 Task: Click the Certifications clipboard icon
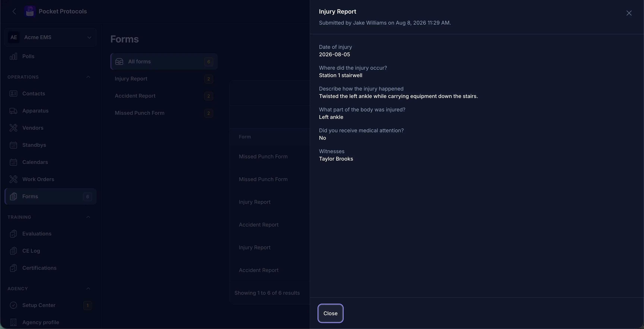point(13,268)
